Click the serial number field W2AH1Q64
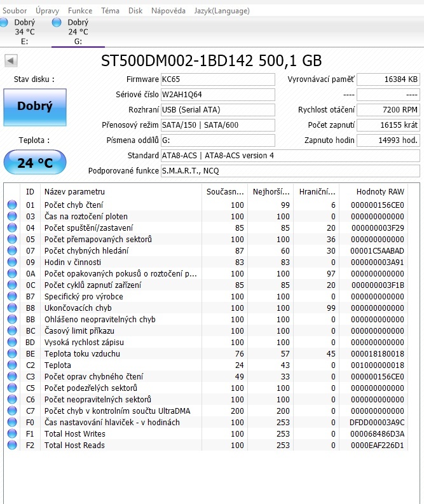The width and height of the screenshot is (424, 504). (x=218, y=95)
